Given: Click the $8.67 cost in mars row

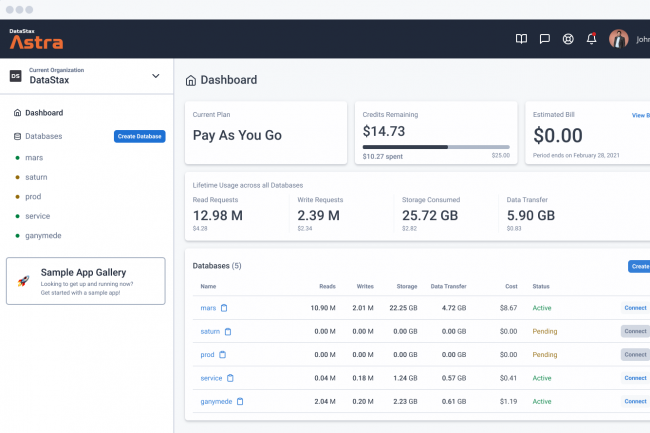Looking at the screenshot, I should 508,308.
